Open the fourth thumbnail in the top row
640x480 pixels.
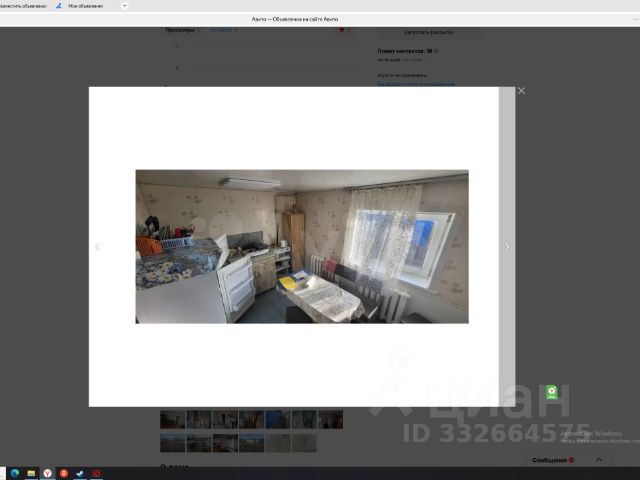pyautogui.click(x=251, y=420)
